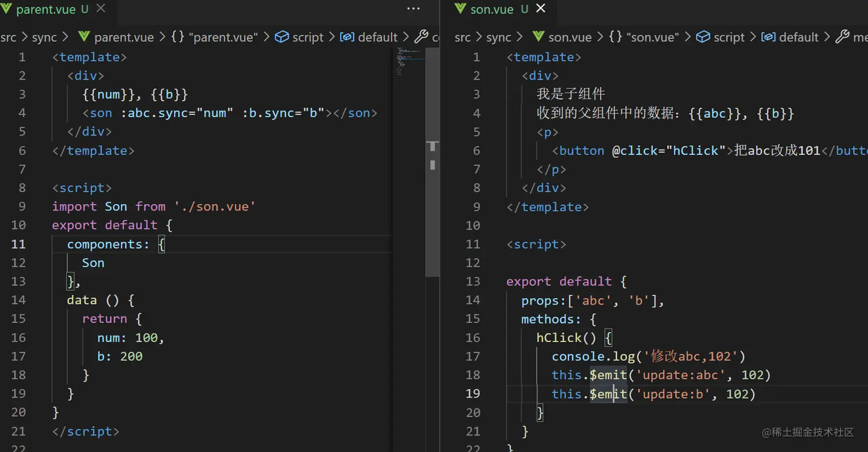868x452 pixels.
Task: Click line number 11 in parent.vue gutter
Action: pyautogui.click(x=19, y=244)
